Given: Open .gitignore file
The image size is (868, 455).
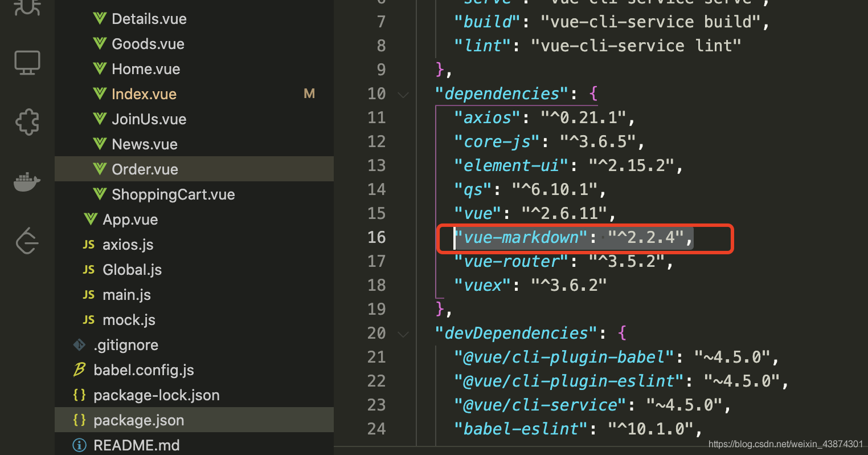Looking at the screenshot, I should tap(126, 345).
